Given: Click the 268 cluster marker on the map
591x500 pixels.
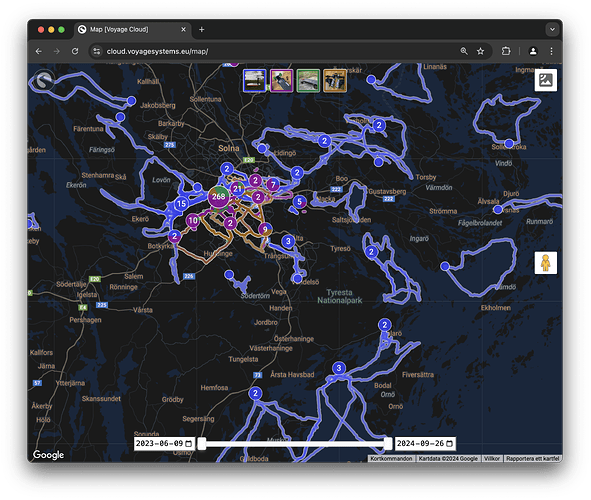Looking at the screenshot, I should tap(218, 197).
